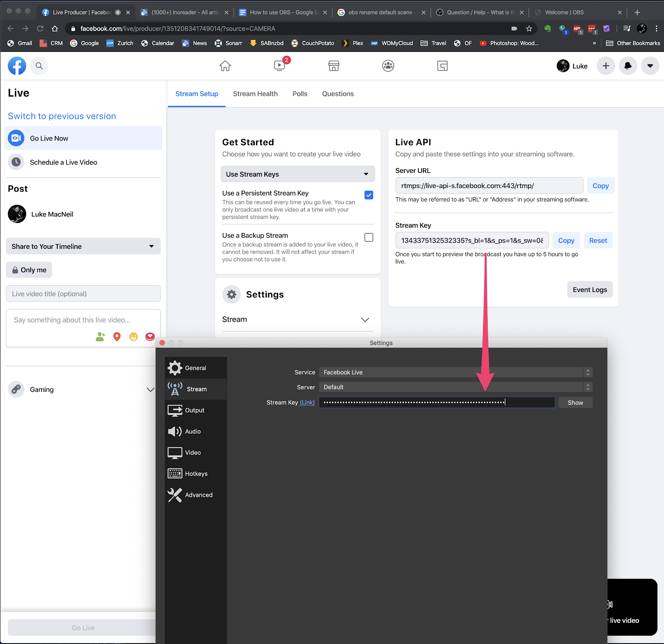
Task: Enable Use a Backup Stream checkbox
Action: [369, 237]
